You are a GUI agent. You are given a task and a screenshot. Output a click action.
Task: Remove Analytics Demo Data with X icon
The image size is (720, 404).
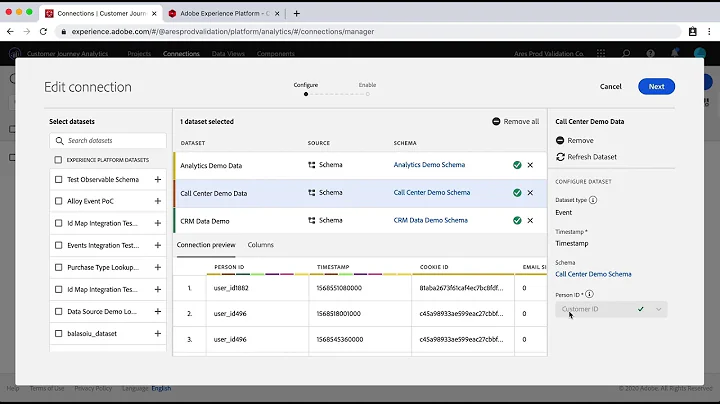tap(530, 165)
